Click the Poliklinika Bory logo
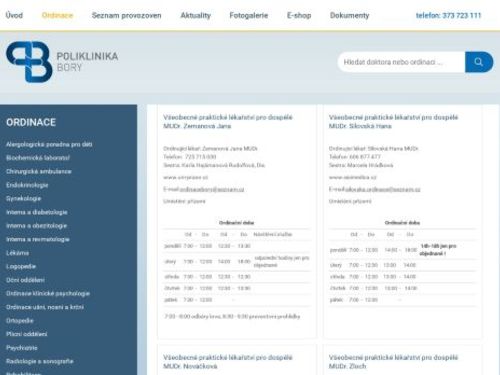Screen dimensions: 500x375 [62, 62]
